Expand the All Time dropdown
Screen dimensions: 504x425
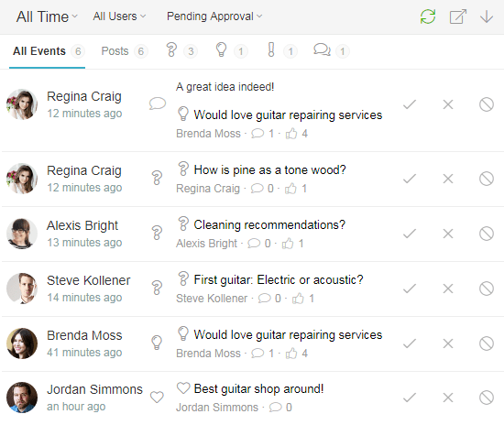(x=47, y=16)
